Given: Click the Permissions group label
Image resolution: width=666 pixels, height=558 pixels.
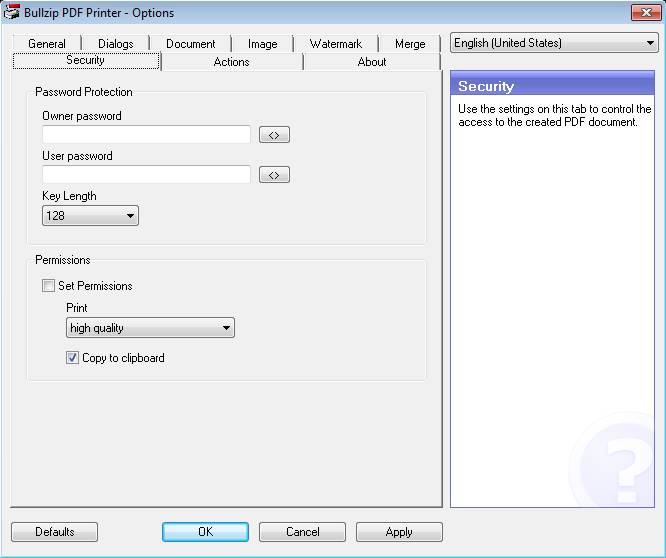Looking at the screenshot, I should click(x=63, y=260).
